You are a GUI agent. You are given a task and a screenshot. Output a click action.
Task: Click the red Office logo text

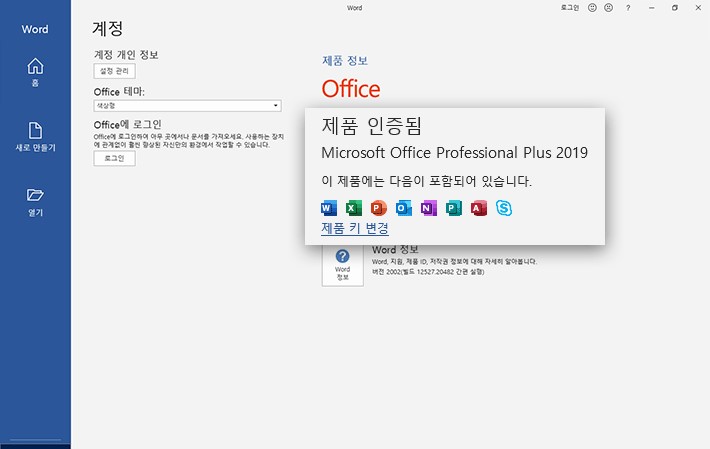click(x=351, y=89)
